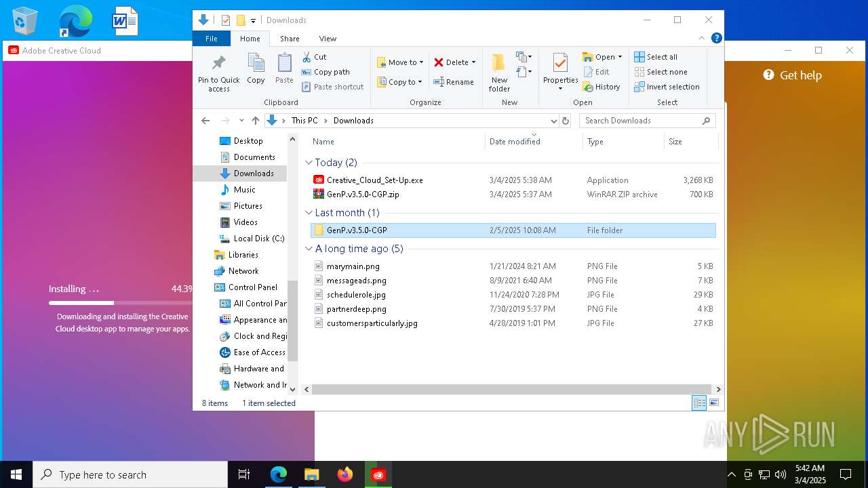
Task: Click the Delete button in ribbon
Action: (451, 62)
